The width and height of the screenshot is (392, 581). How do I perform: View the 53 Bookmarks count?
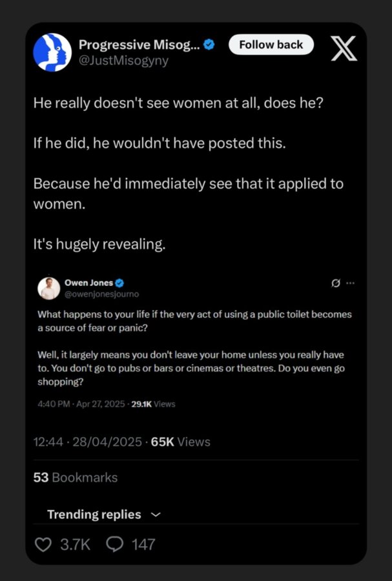click(x=76, y=477)
